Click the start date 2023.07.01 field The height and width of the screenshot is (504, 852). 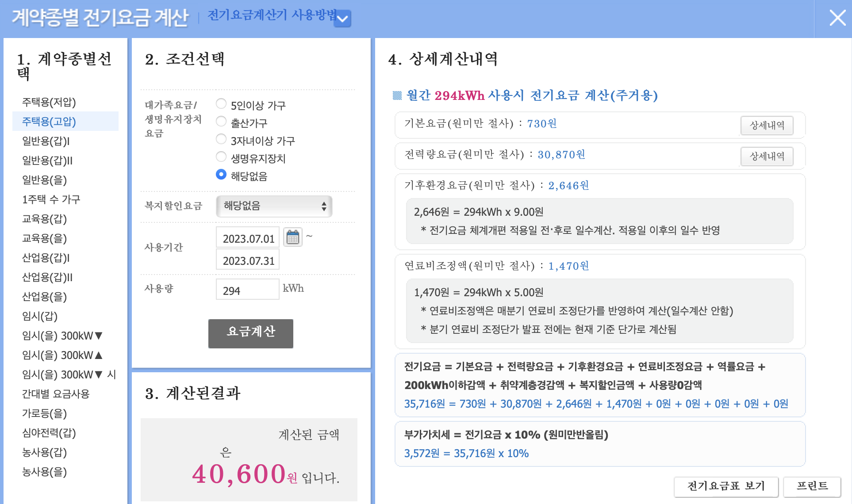click(x=247, y=238)
